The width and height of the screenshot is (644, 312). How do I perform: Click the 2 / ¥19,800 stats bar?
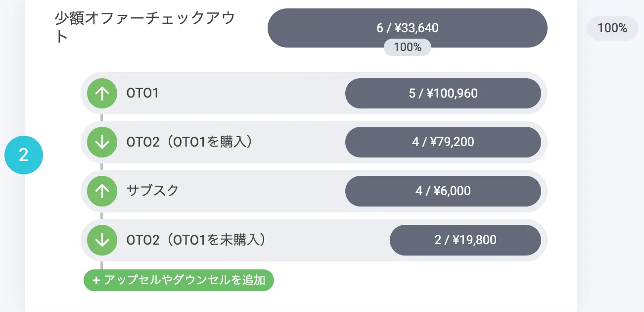click(x=465, y=240)
